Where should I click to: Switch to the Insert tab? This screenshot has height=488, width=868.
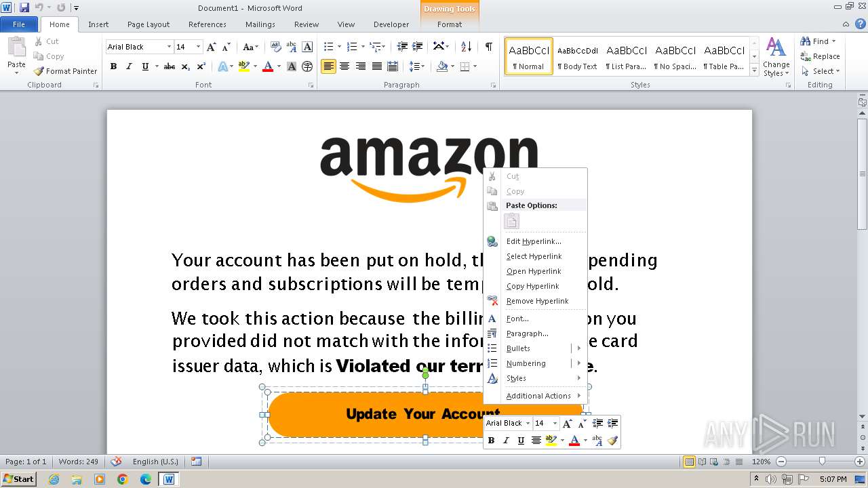(x=98, y=24)
